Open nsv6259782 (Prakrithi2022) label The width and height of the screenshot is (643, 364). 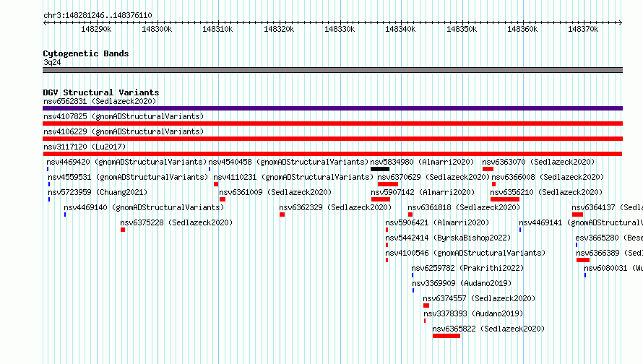pyautogui.click(x=467, y=268)
